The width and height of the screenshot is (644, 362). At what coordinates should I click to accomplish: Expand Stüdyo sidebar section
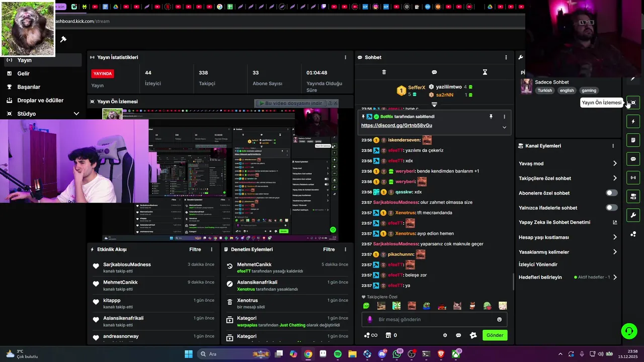[x=76, y=114]
